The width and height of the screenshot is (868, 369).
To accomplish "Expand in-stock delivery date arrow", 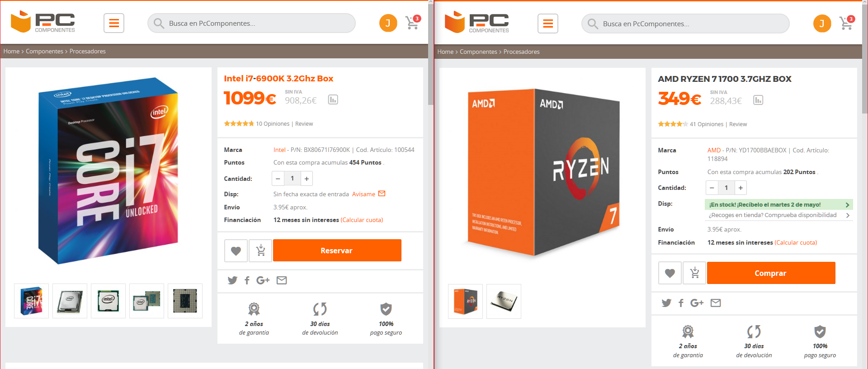I will 847,205.
